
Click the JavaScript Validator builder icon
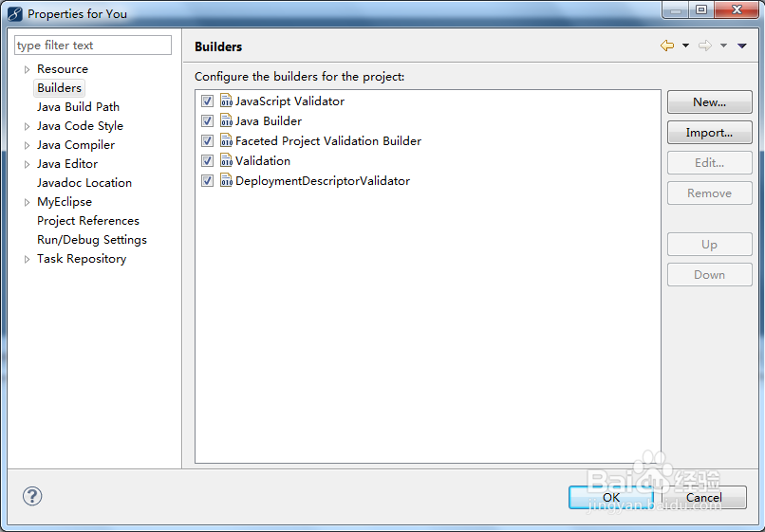coord(226,101)
